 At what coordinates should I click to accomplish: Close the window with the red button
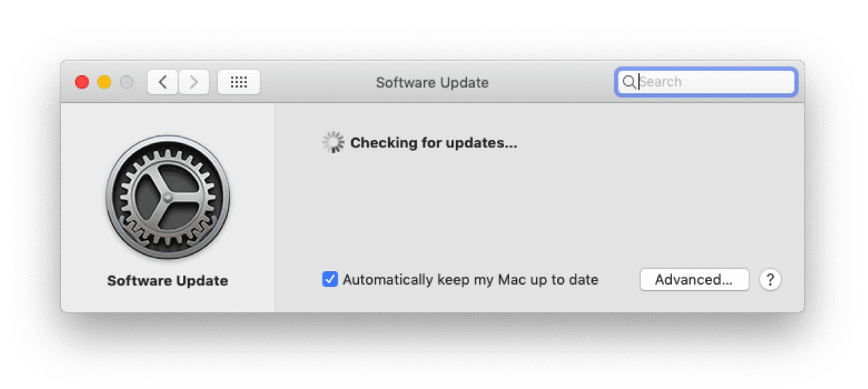(x=82, y=82)
